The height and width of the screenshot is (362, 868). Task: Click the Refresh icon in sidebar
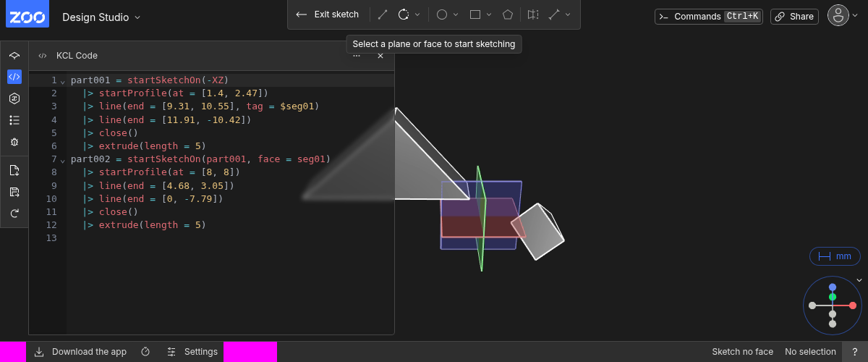point(14,214)
